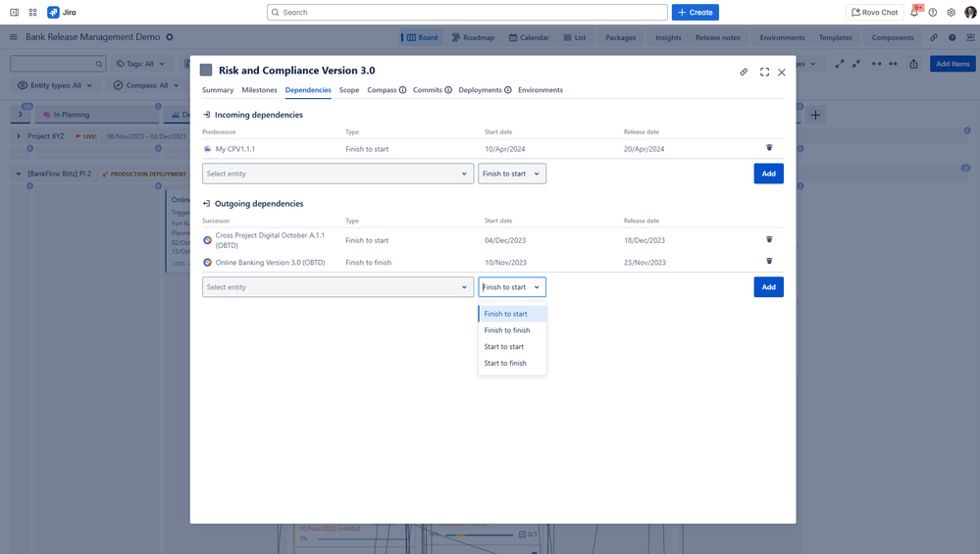The height and width of the screenshot is (554, 980).
Task: Select Finish to finish option
Action: coord(512,330)
